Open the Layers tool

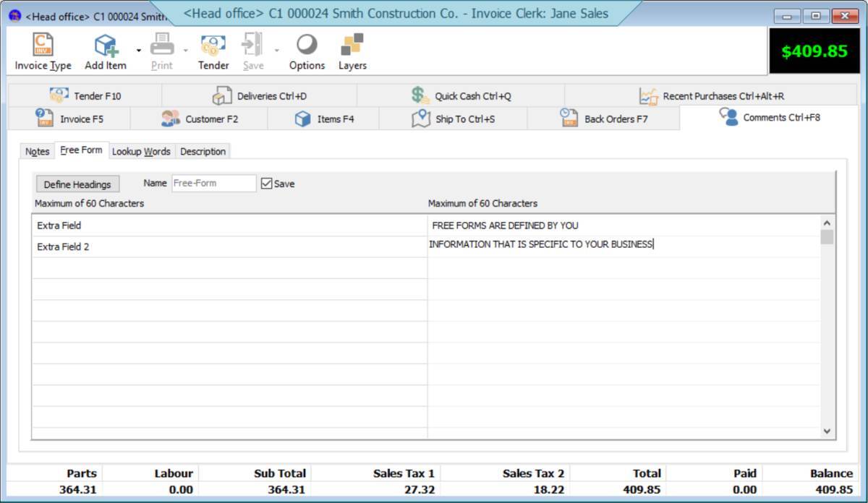[352, 45]
